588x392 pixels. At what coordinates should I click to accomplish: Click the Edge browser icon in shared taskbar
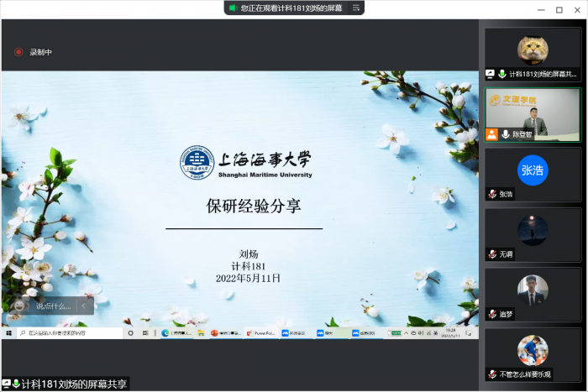click(x=165, y=332)
